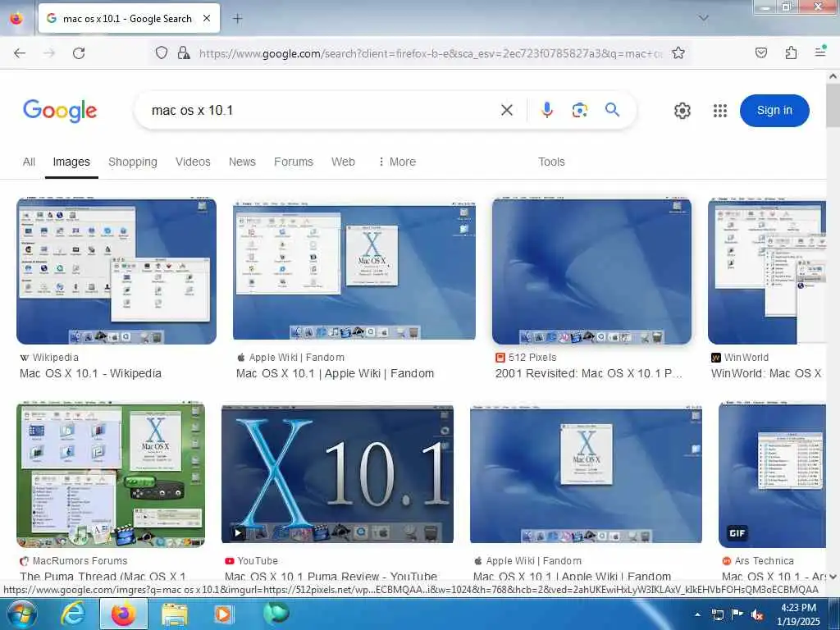Viewport: 840px width, 630px height.
Task: Open the Extensions puzzle icon
Action: tap(791, 52)
